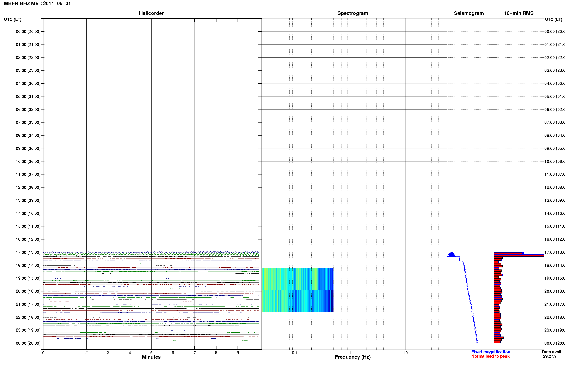The width and height of the screenshot is (588, 368).
Task: Click the 20:00-22:00 spectrogram color block
Action: tap(297, 301)
